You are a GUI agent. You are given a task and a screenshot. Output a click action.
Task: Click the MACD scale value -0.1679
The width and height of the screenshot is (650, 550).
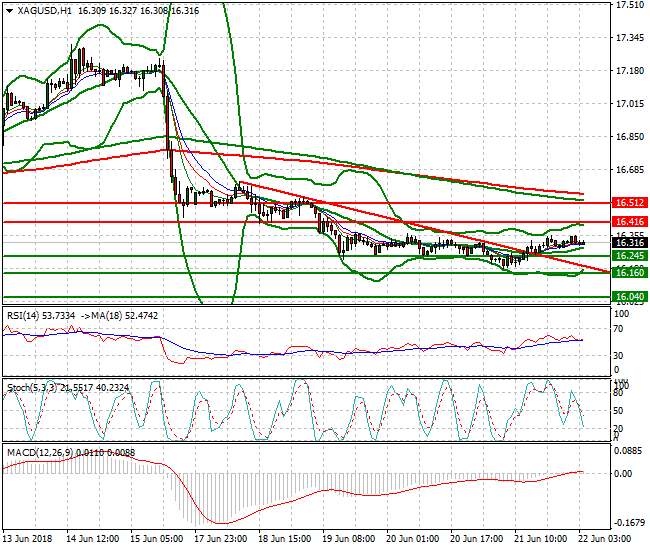(x=628, y=523)
